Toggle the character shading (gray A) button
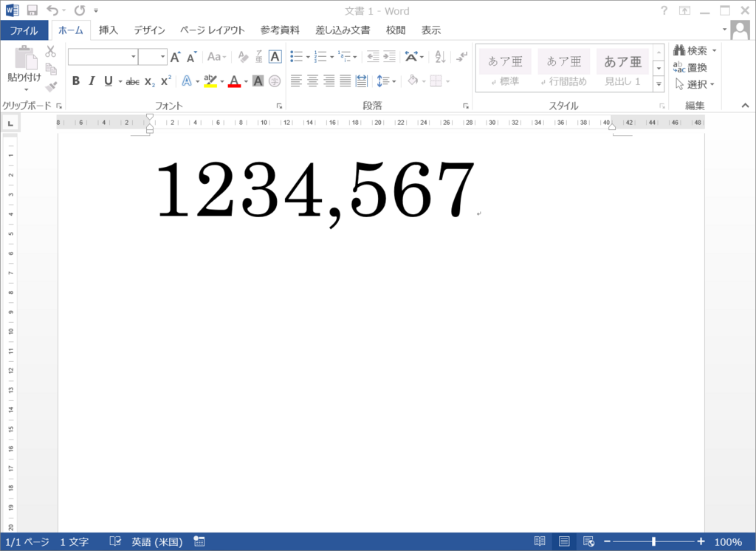Viewport: 756px width, 551px height. (258, 81)
